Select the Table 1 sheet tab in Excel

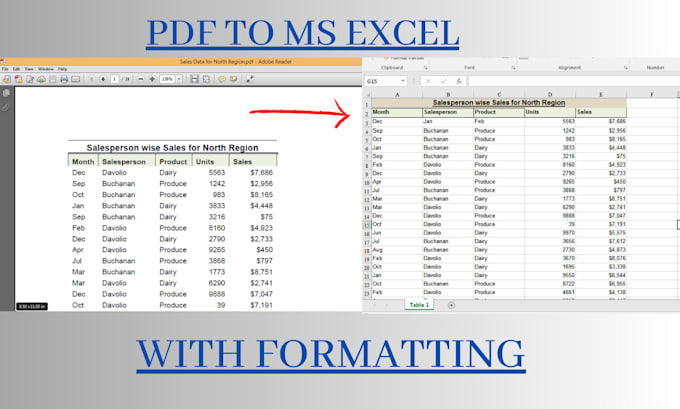tap(419, 305)
